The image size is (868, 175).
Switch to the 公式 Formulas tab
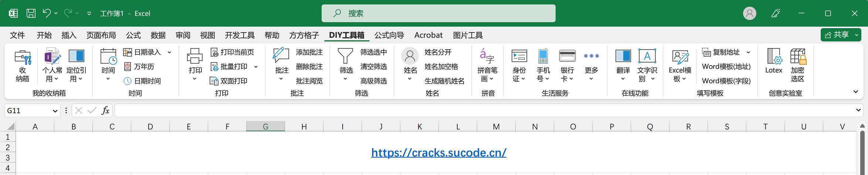pyautogui.click(x=133, y=35)
